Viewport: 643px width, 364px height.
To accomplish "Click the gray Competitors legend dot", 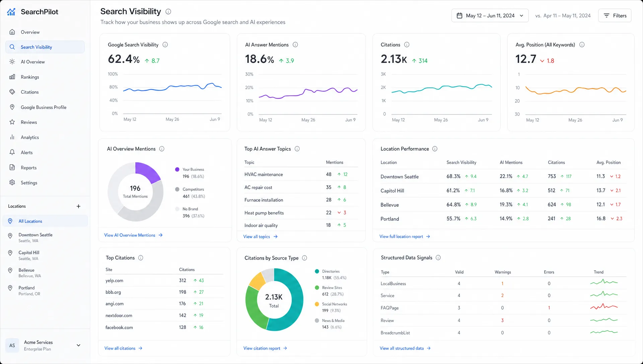I will (x=177, y=189).
